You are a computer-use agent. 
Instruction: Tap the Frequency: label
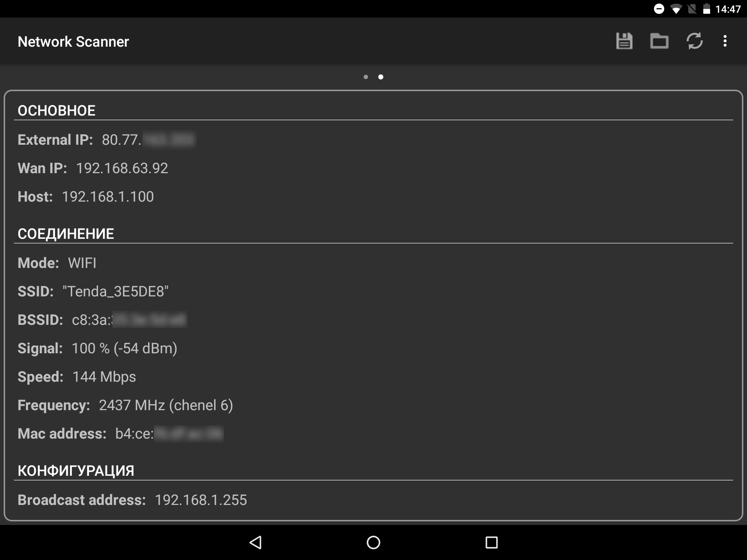[54, 405]
